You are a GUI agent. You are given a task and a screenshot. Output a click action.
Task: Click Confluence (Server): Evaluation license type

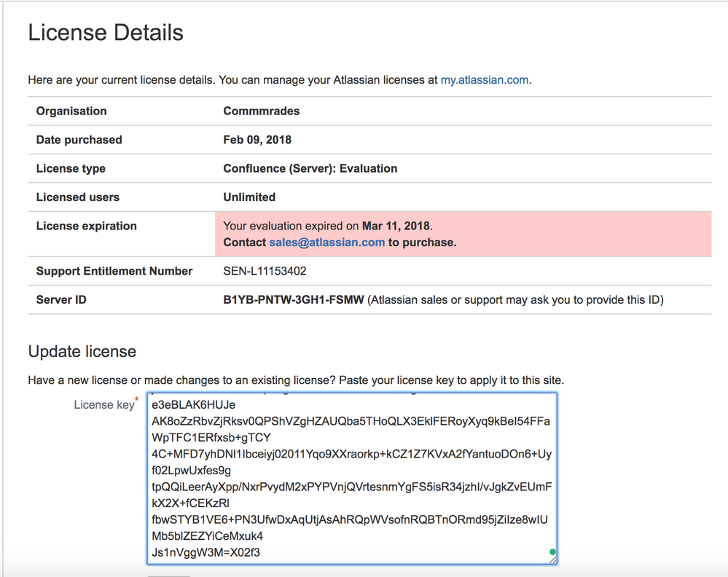pyautogui.click(x=310, y=168)
